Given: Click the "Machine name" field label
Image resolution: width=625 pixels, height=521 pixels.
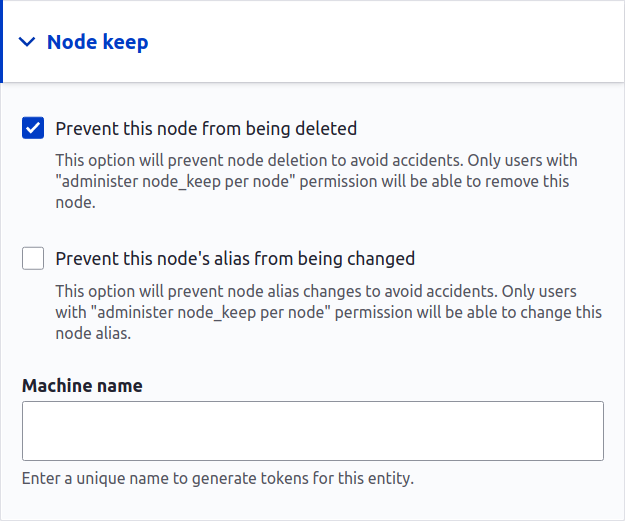Looking at the screenshot, I should click(x=82, y=385).
